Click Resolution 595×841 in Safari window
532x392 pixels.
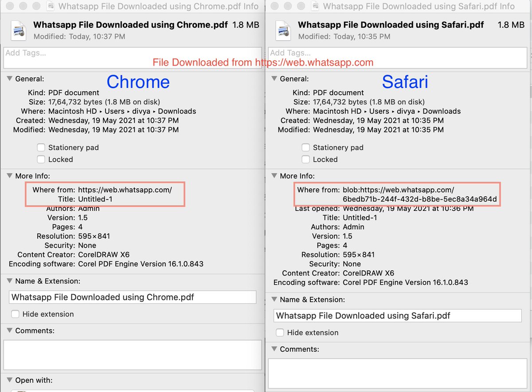pos(359,255)
